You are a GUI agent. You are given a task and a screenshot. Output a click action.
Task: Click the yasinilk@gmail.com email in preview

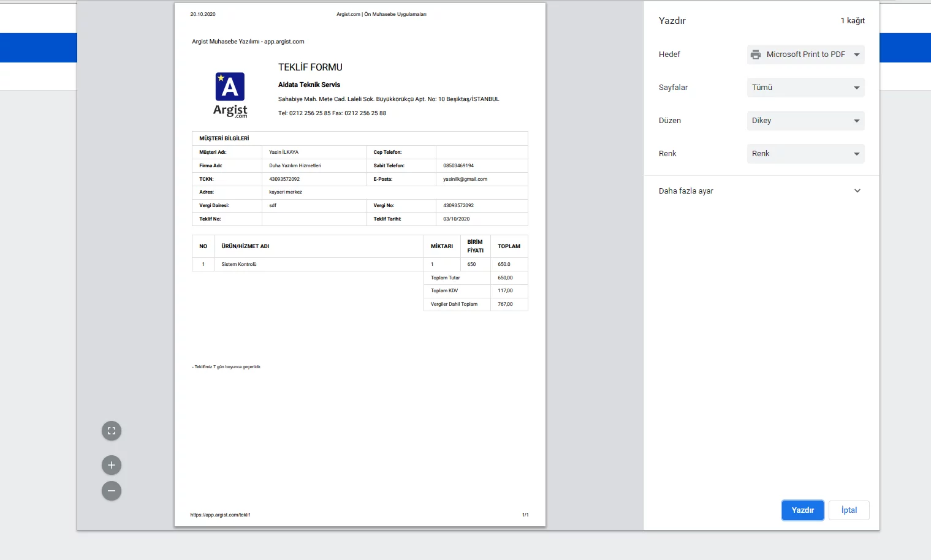point(465,180)
